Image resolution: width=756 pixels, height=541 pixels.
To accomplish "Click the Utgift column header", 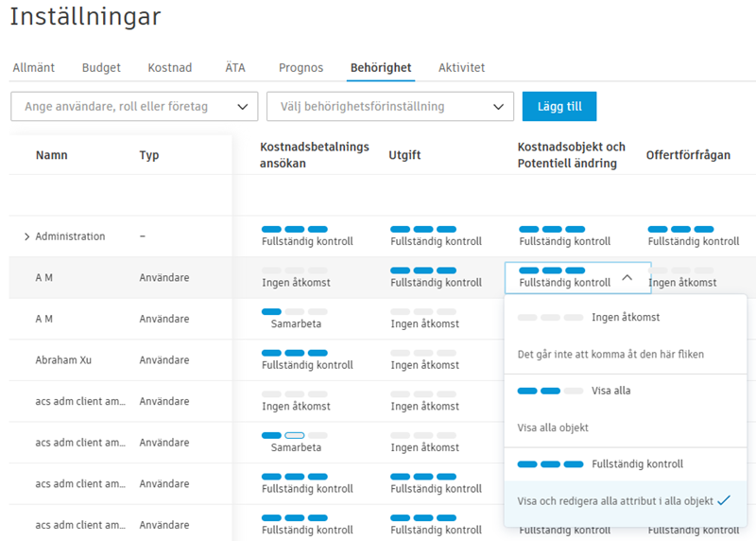I will [x=404, y=155].
